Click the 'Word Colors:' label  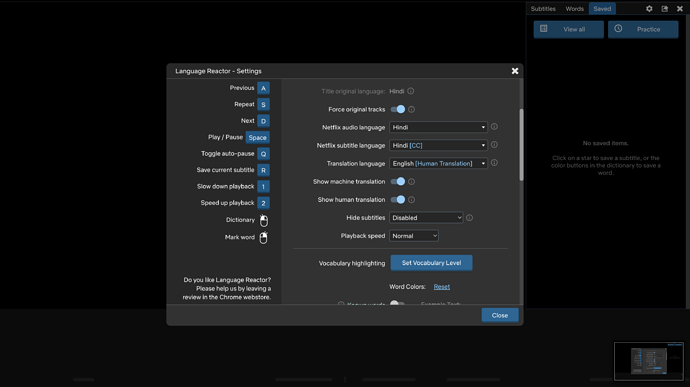click(407, 287)
